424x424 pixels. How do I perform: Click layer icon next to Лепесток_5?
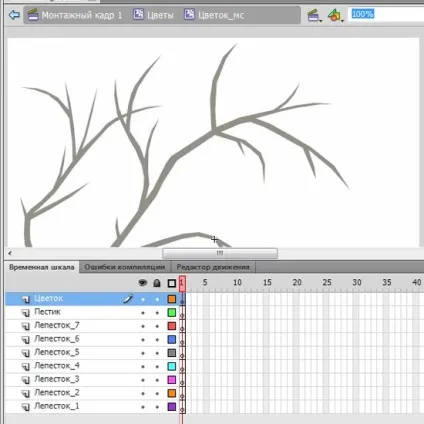pos(26,353)
